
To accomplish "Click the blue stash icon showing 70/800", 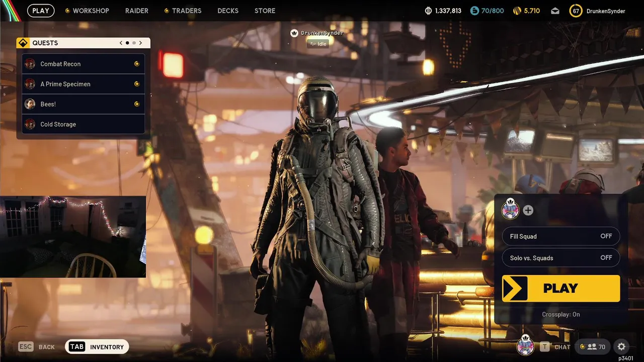I will click(x=474, y=11).
